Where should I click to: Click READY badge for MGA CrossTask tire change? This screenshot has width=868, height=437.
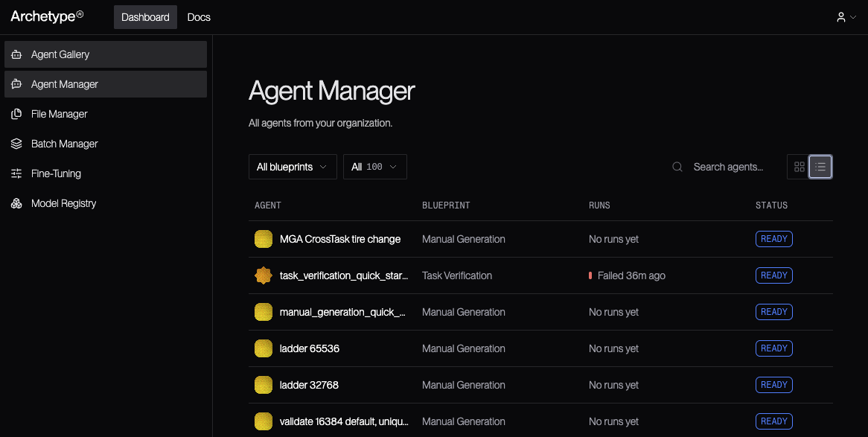click(774, 239)
